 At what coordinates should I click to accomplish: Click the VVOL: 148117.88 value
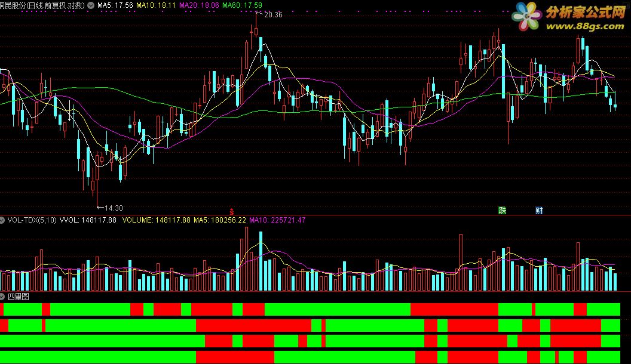88,220
